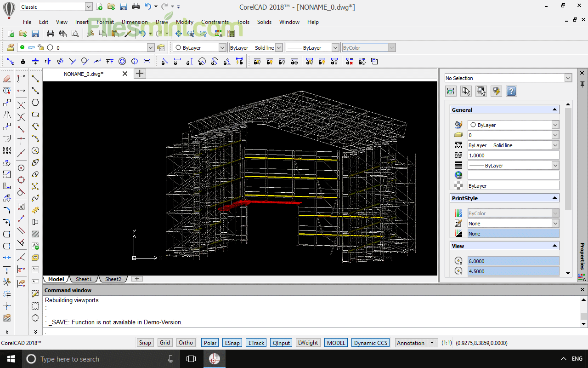
Task: Choose the Hexagon/Polygon drawing tool
Action: point(35,103)
